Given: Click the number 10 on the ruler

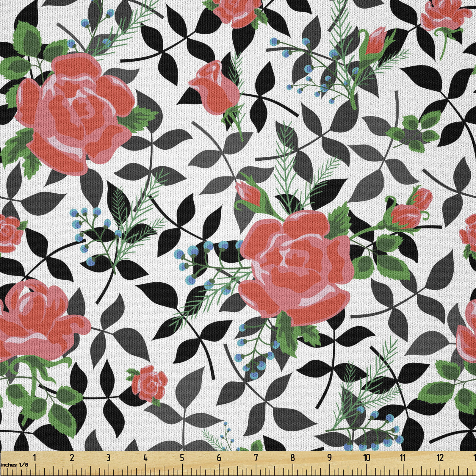Looking at the screenshot, I should 367,458.
